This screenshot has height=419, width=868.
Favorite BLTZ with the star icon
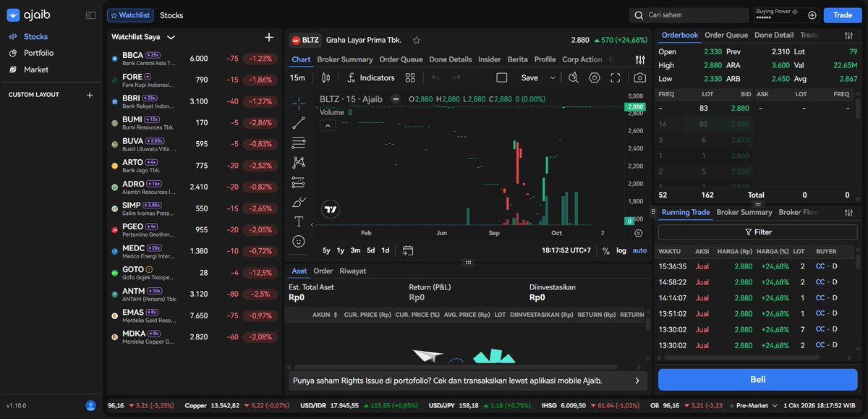coord(416,41)
